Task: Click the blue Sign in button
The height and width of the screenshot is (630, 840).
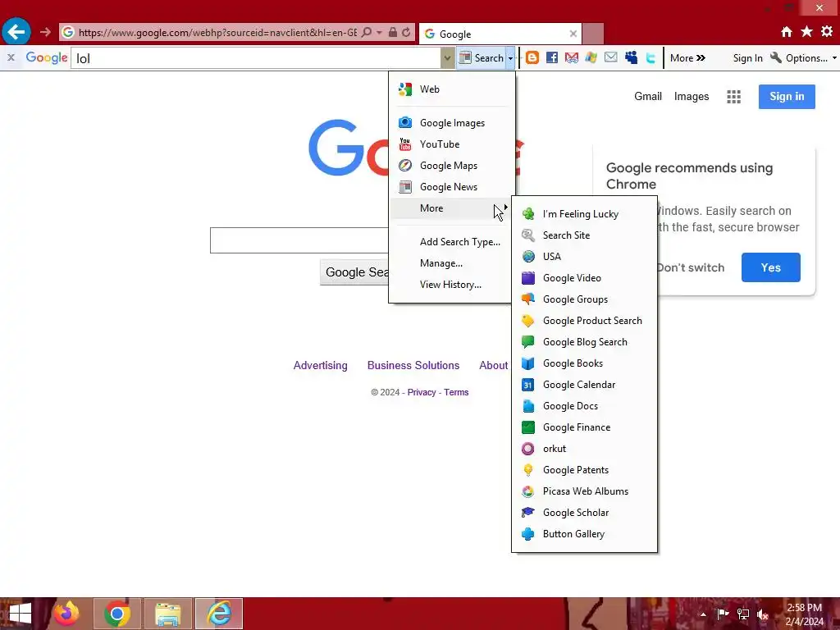Action: pyautogui.click(x=787, y=97)
